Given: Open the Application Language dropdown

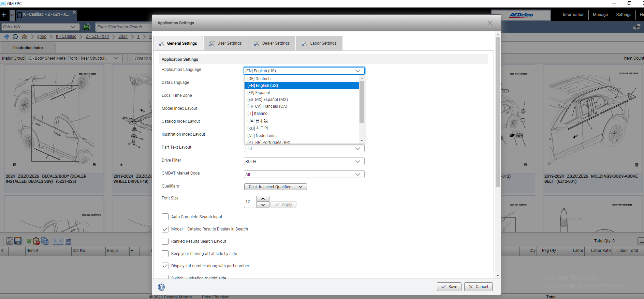Looking at the screenshot, I should point(304,71).
